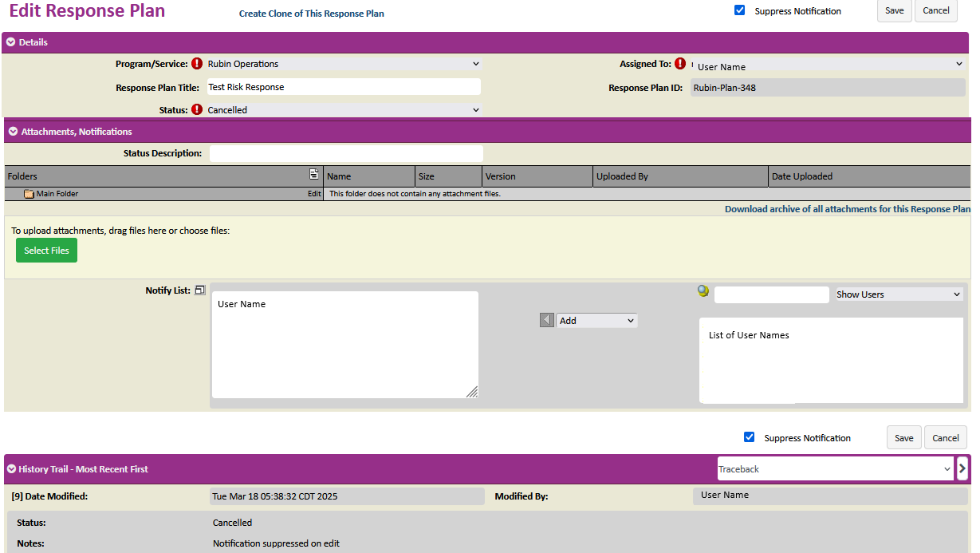Click the document icon in Folders header

tap(314, 175)
